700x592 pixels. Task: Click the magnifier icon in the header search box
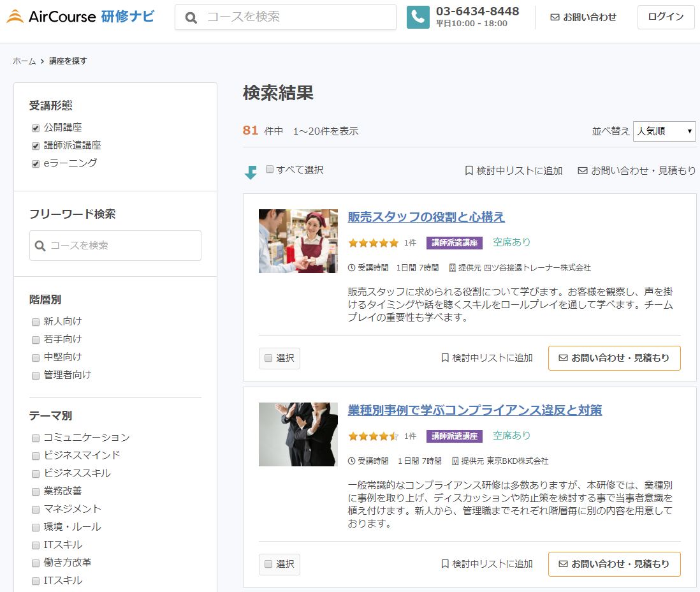click(x=191, y=17)
